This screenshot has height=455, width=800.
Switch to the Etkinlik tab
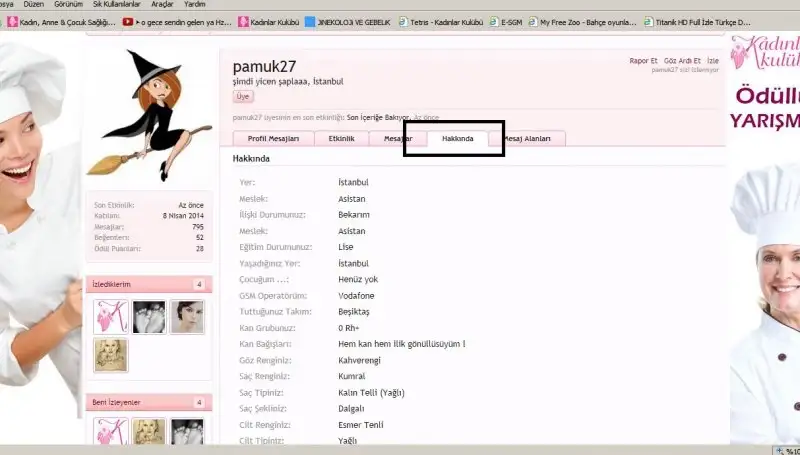click(x=342, y=139)
